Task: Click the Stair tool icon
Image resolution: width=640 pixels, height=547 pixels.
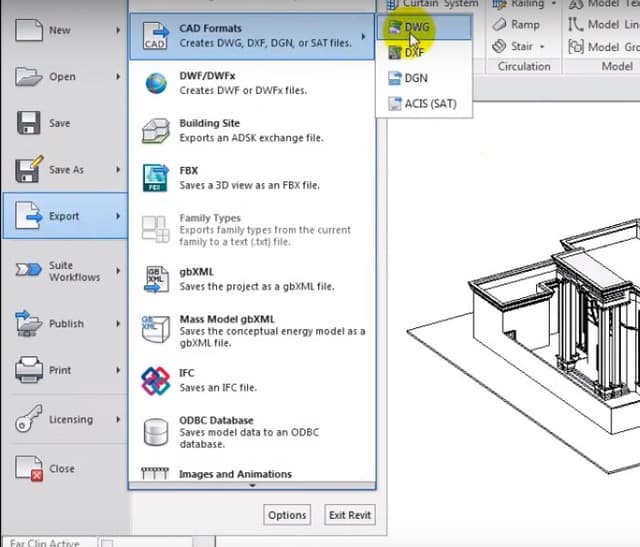Action: [499, 46]
